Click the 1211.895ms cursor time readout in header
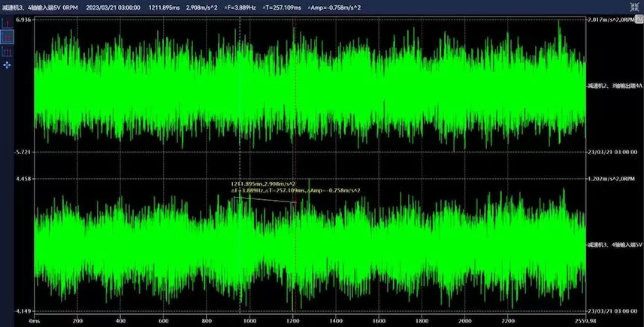The width and height of the screenshot is (644, 327). click(x=163, y=7)
